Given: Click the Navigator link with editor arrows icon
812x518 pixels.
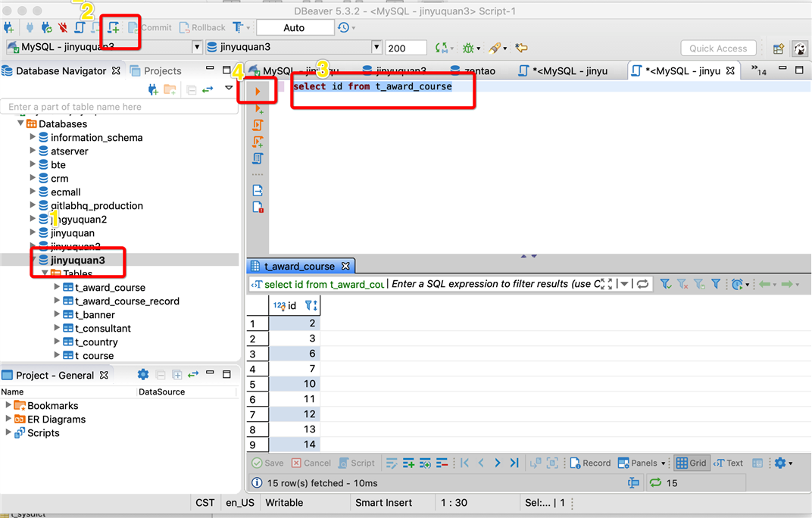Looking at the screenshot, I should point(208,90).
